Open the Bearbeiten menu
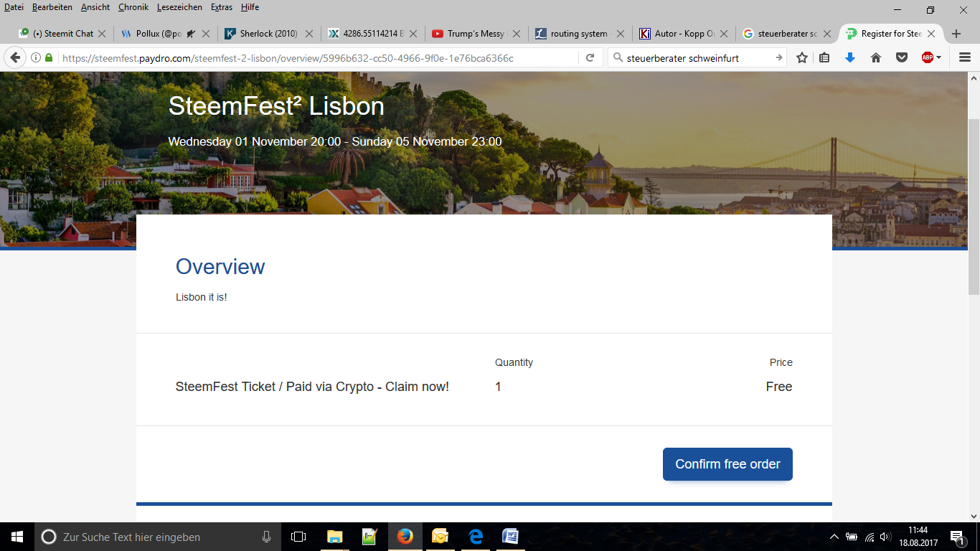The height and width of the screenshot is (551, 980). pos(52,7)
